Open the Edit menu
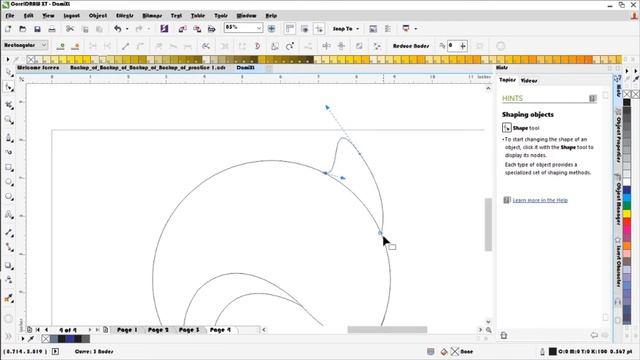 (x=29, y=16)
